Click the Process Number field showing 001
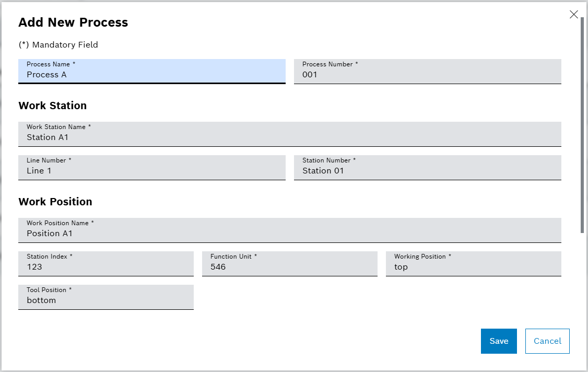Screen dimensions: 588x372 click(x=427, y=72)
